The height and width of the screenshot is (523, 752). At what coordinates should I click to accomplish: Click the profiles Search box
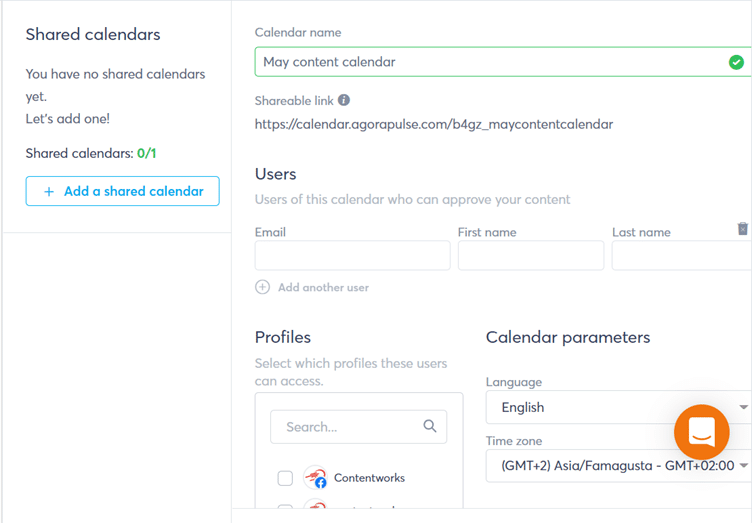tap(350, 427)
